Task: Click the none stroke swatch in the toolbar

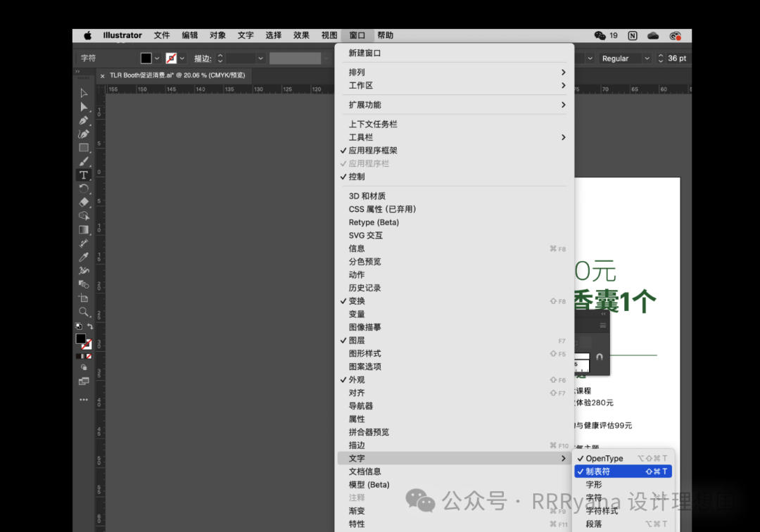Action: coord(87,345)
